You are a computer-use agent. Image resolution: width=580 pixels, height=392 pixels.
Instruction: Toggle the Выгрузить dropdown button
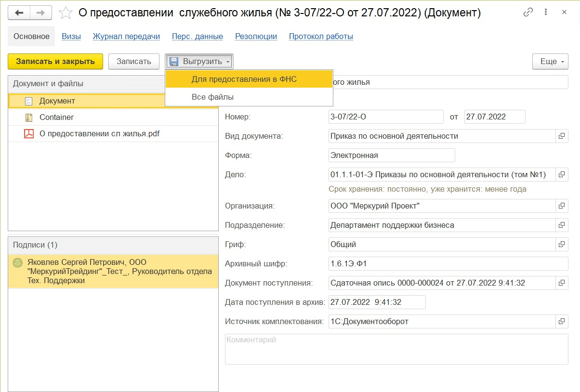coord(199,62)
